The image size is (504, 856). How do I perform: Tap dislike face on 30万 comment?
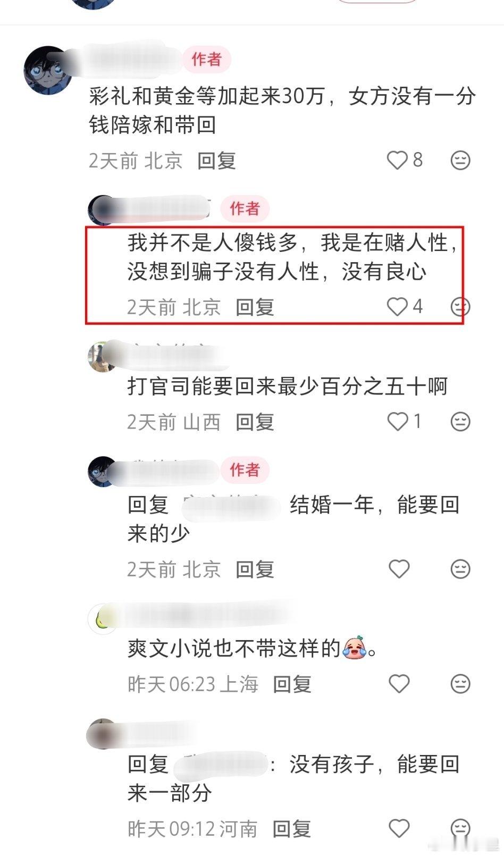460,160
